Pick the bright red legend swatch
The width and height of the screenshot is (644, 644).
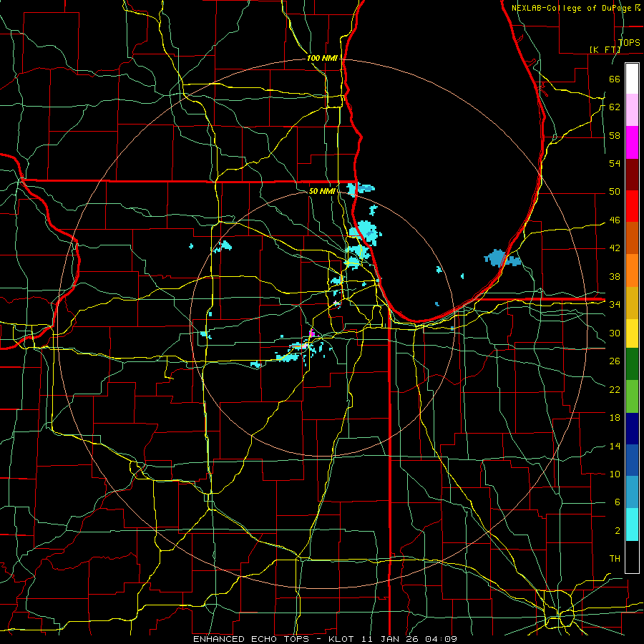632,206
